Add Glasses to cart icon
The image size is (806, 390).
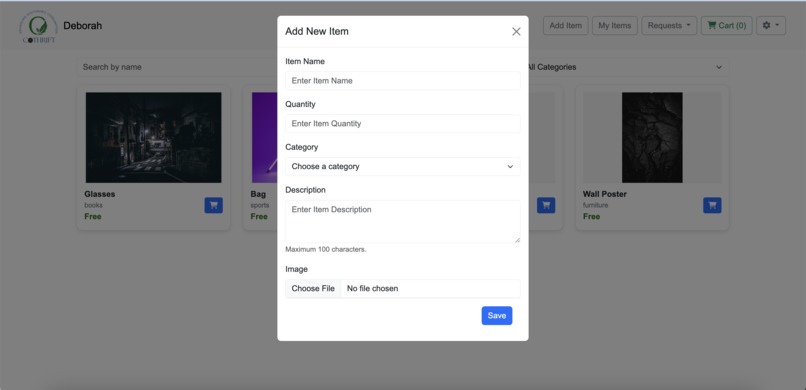[213, 206]
